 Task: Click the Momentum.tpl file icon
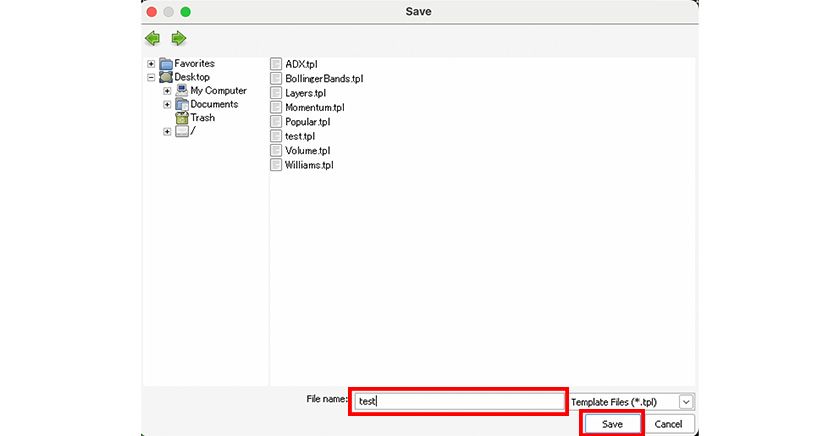pyautogui.click(x=276, y=108)
